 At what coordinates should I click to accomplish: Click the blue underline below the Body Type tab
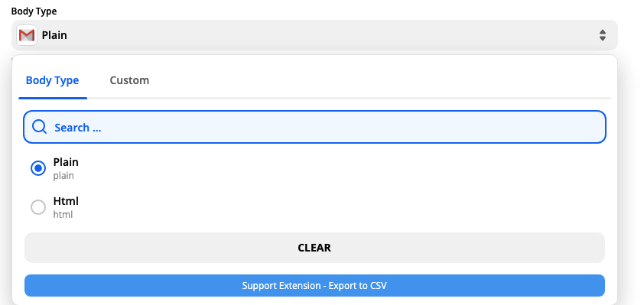click(53, 98)
